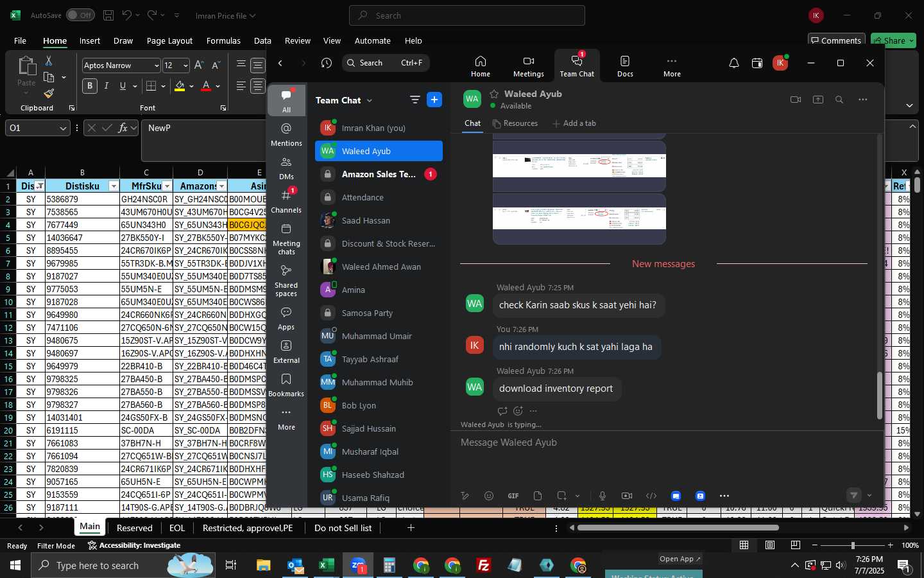
Task: Attach a file in message toolbar
Action: [538, 496]
